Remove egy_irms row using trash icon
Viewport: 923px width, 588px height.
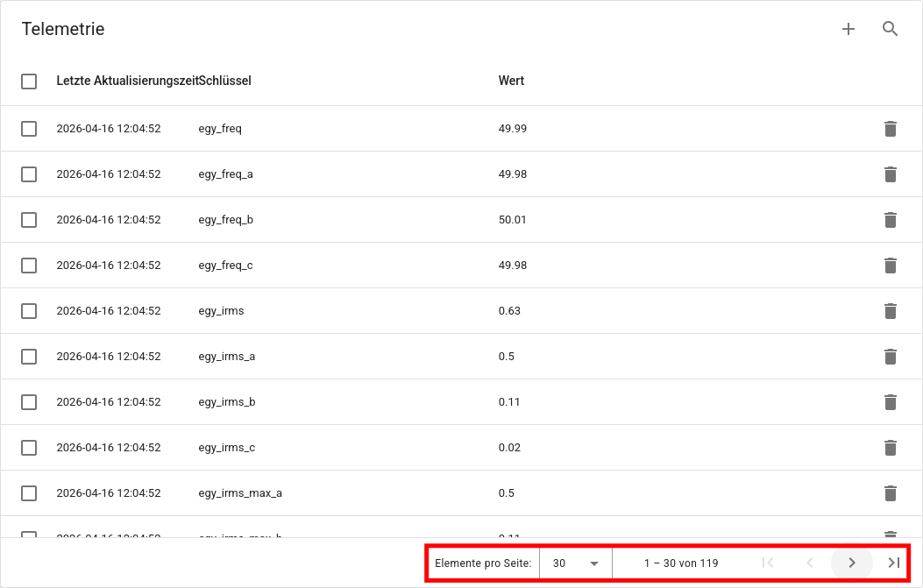[890, 311]
